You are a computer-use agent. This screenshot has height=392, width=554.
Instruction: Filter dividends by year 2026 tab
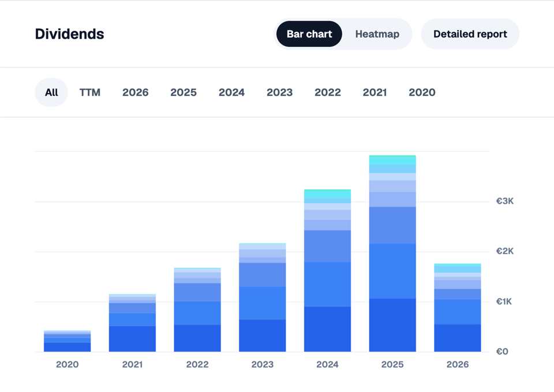(135, 92)
